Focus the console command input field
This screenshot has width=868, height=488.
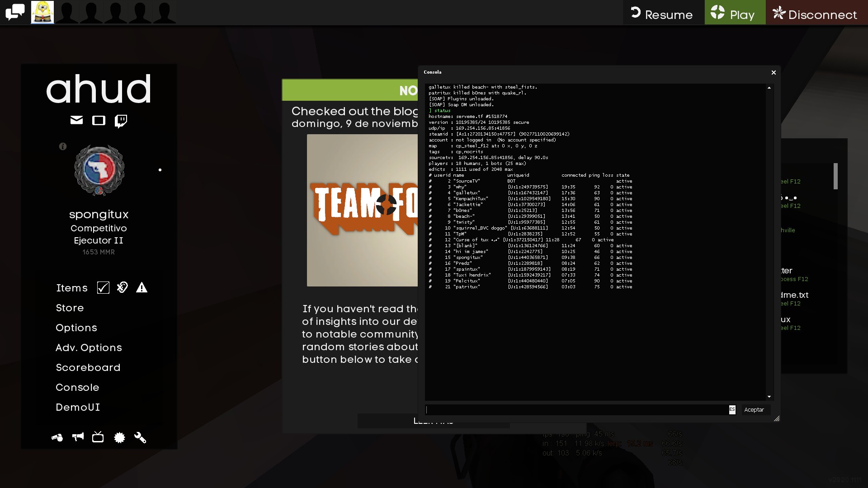point(576,410)
